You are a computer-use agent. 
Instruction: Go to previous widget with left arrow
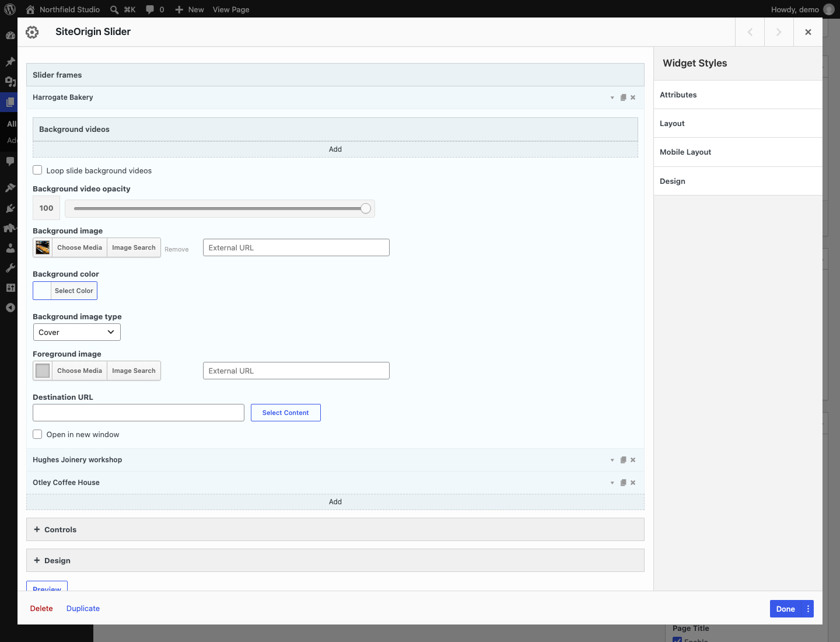750,32
